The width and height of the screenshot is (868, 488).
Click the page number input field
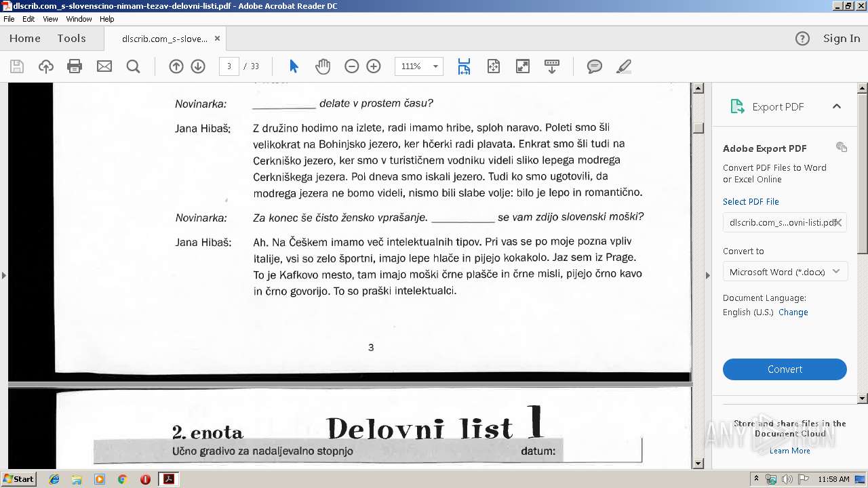pyautogui.click(x=229, y=66)
